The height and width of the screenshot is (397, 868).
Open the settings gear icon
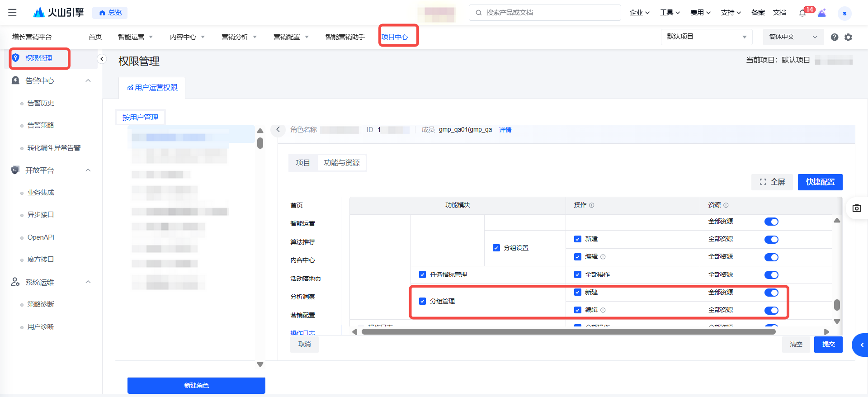tap(849, 37)
